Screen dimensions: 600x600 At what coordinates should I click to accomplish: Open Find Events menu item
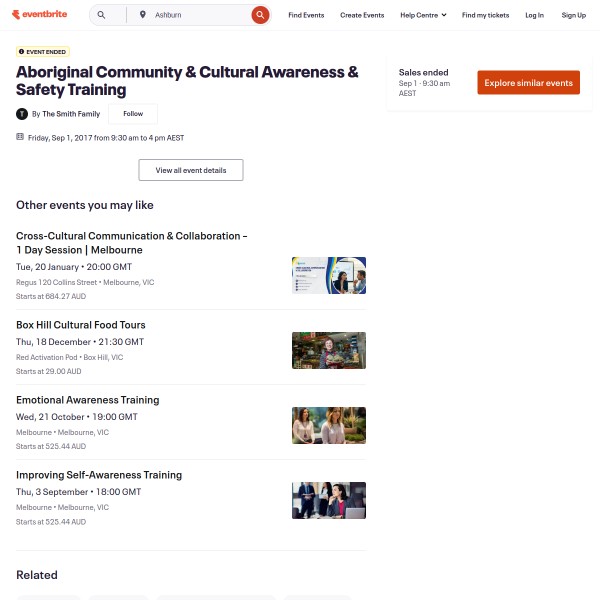coord(306,15)
